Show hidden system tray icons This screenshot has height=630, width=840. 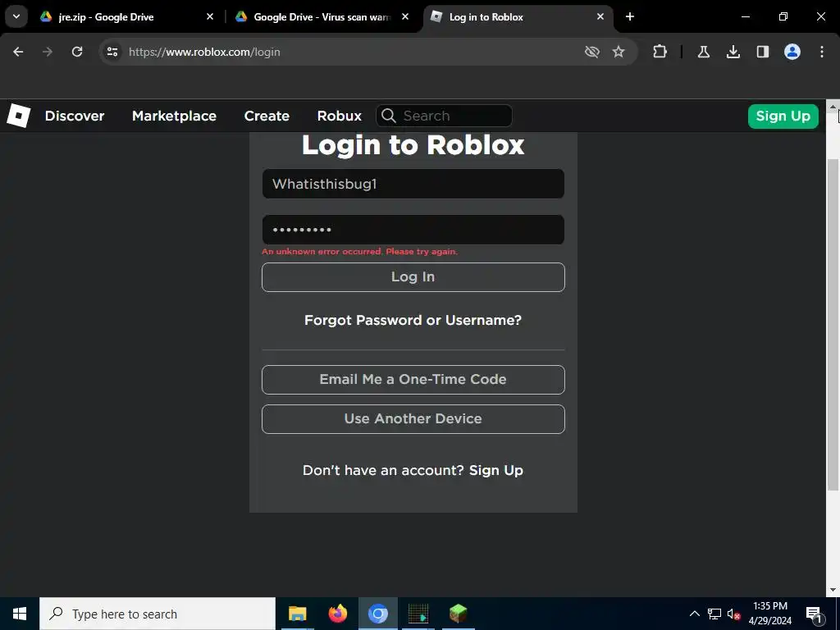694,614
